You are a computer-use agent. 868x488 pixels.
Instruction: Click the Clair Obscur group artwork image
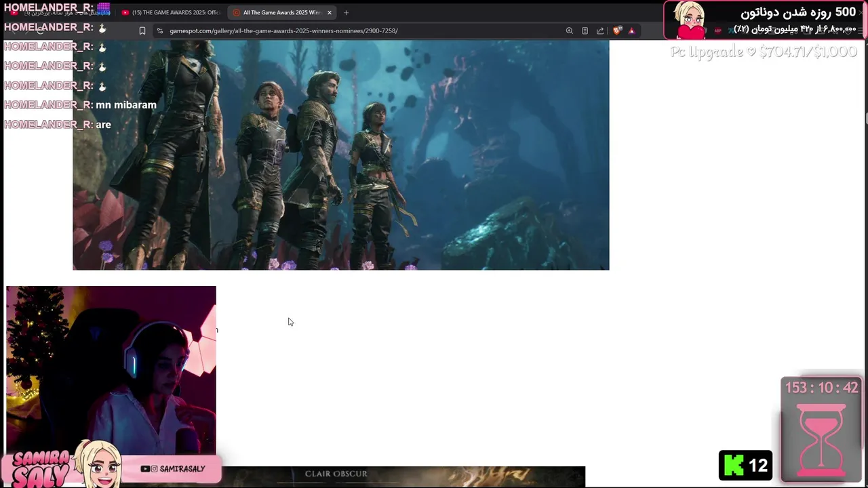(x=341, y=155)
